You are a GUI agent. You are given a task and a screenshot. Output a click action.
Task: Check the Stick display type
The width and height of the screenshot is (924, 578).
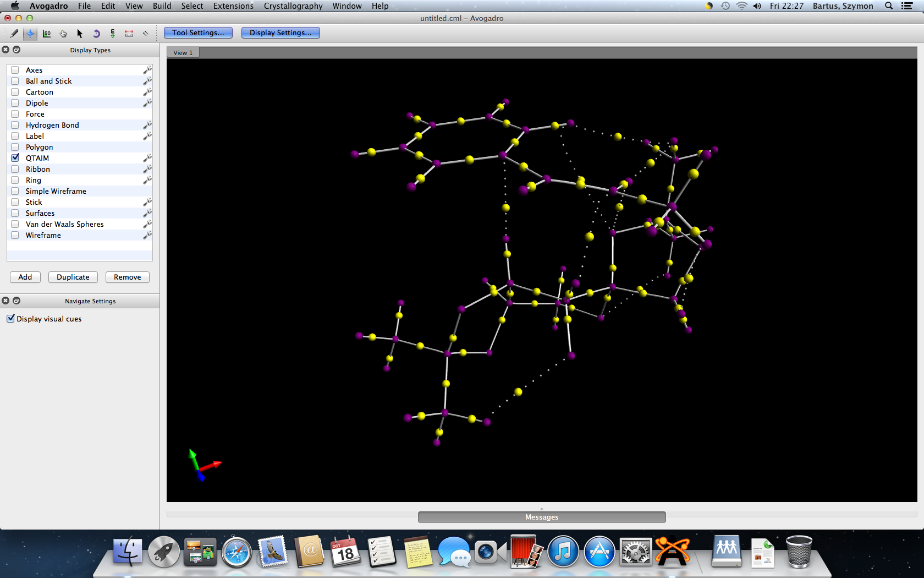tap(15, 202)
